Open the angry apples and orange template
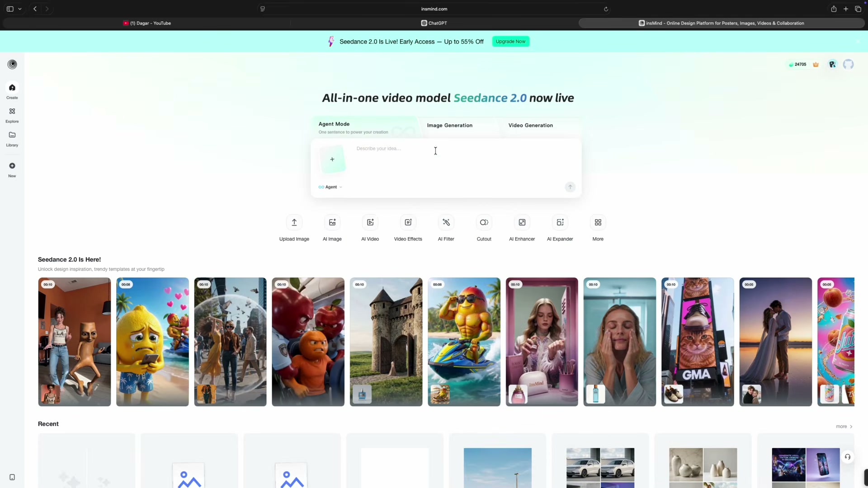 (x=308, y=342)
